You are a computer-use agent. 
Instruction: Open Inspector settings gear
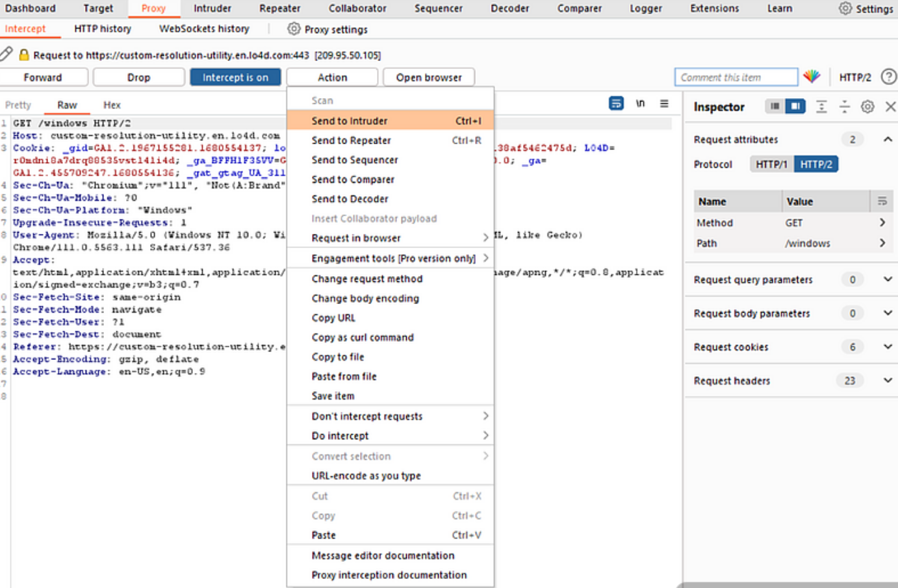tap(867, 107)
